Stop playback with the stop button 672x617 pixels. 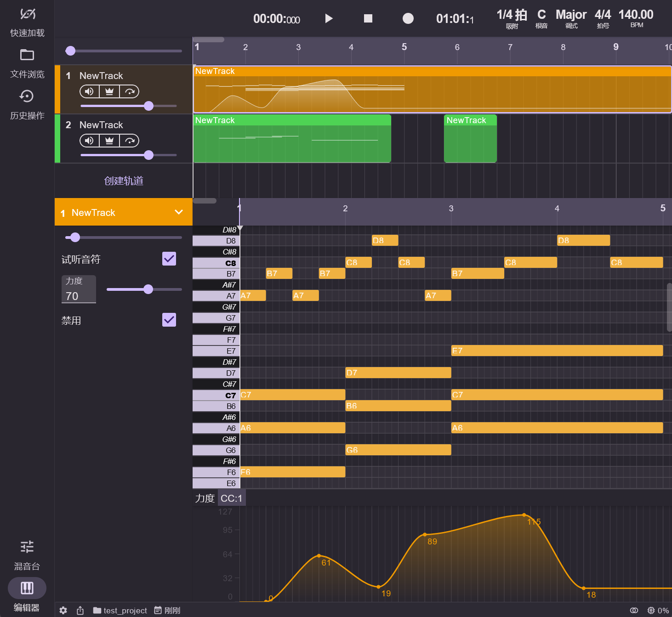point(368,18)
